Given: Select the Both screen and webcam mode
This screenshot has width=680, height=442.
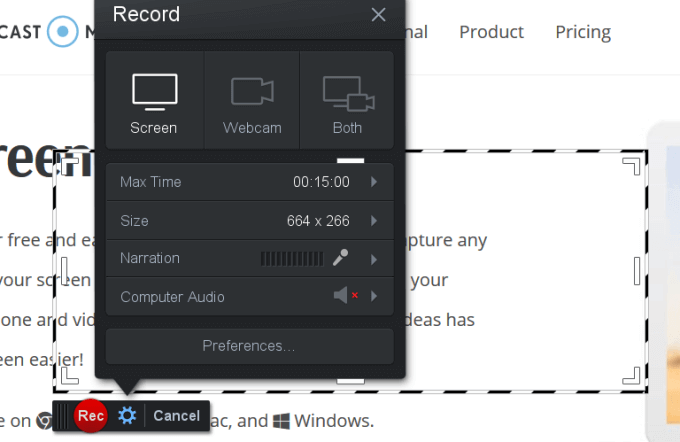Looking at the screenshot, I should point(347,101).
